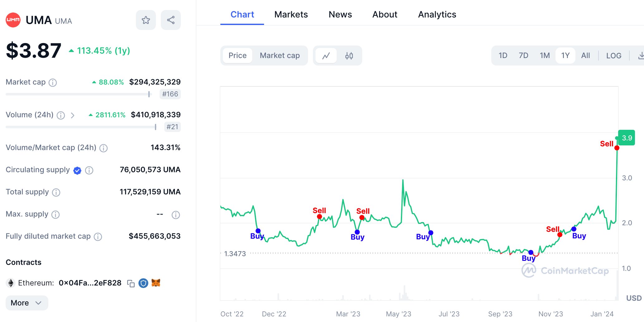Add token to MetaMask via fox icon
The height and width of the screenshot is (322, 644).
click(156, 283)
